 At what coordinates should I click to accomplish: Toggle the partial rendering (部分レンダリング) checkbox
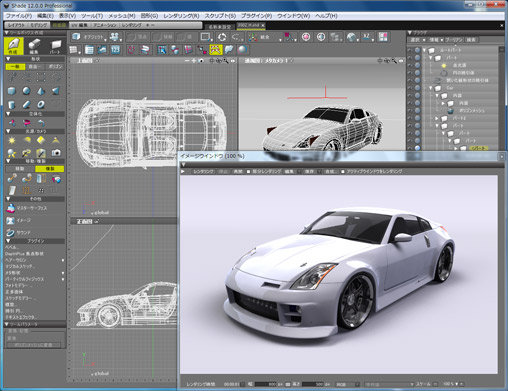click(x=248, y=171)
